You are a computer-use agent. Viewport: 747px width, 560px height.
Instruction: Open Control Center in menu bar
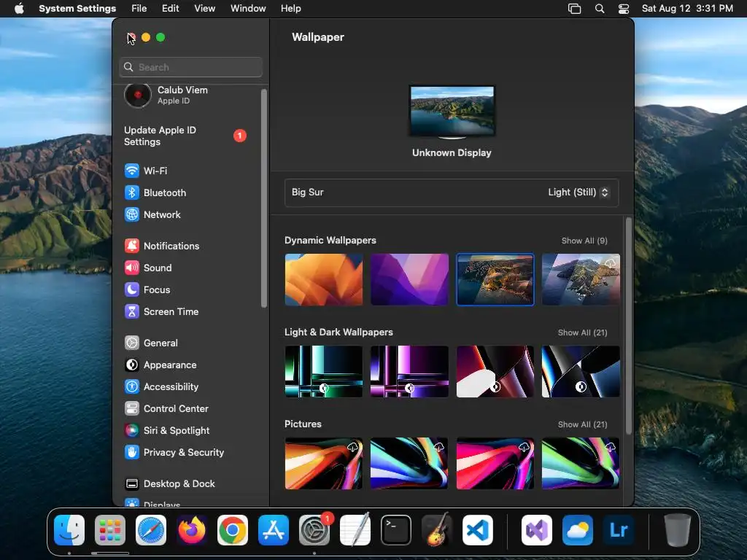pos(624,9)
